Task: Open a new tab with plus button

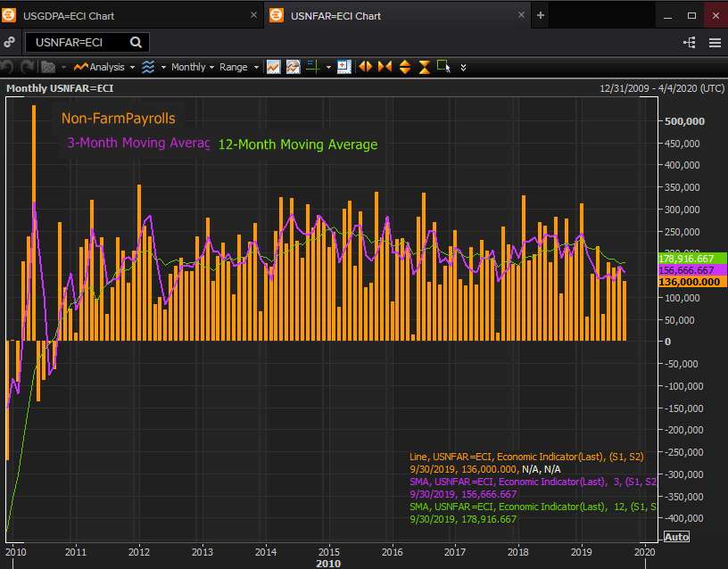Action: [x=541, y=15]
